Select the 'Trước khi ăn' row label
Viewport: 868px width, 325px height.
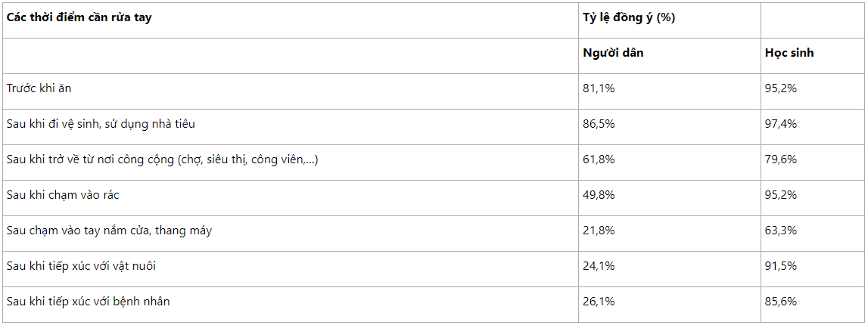pyautogui.click(x=39, y=88)
